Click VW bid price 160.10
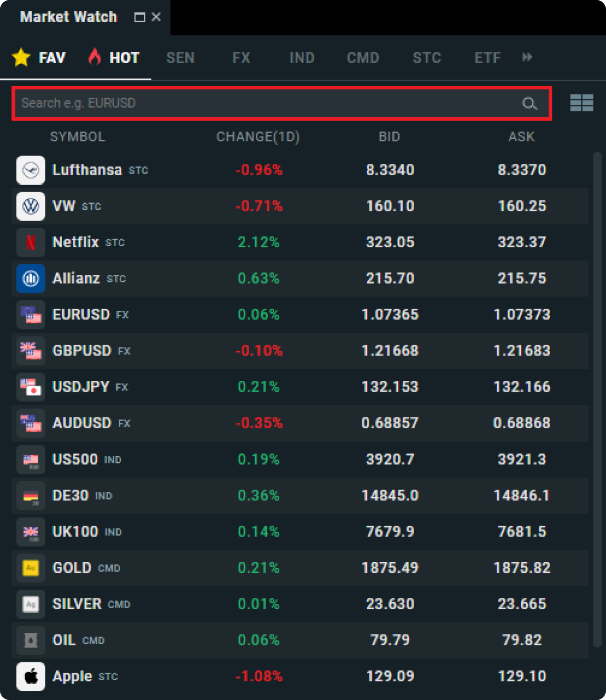 390,206
